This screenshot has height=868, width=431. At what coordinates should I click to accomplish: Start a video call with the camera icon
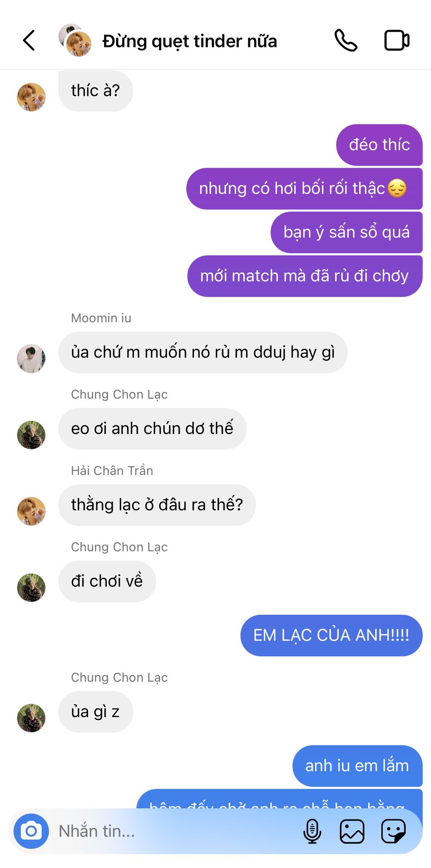(x=397, y=41)
